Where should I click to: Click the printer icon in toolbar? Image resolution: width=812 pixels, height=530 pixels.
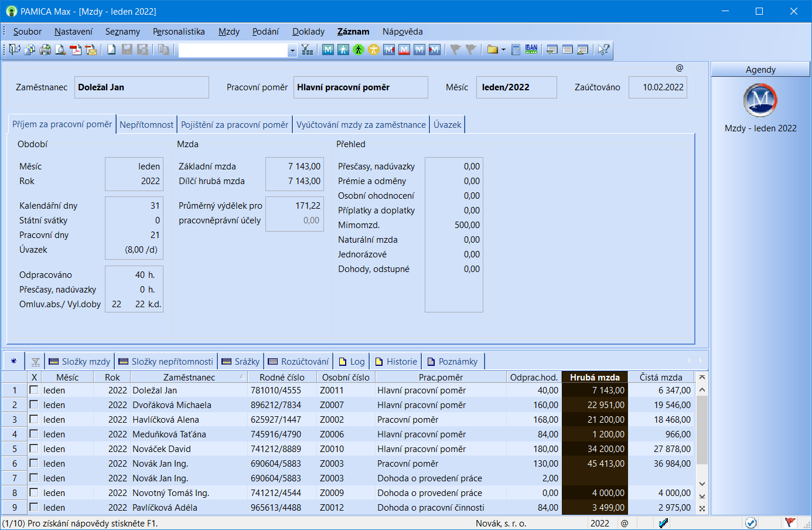click(45, 50)
